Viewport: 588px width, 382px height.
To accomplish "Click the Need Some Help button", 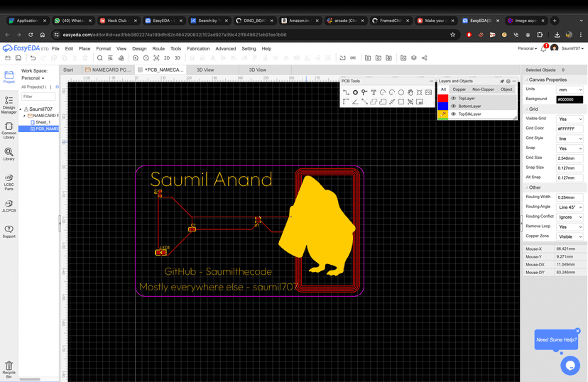I will click(555, 339).
